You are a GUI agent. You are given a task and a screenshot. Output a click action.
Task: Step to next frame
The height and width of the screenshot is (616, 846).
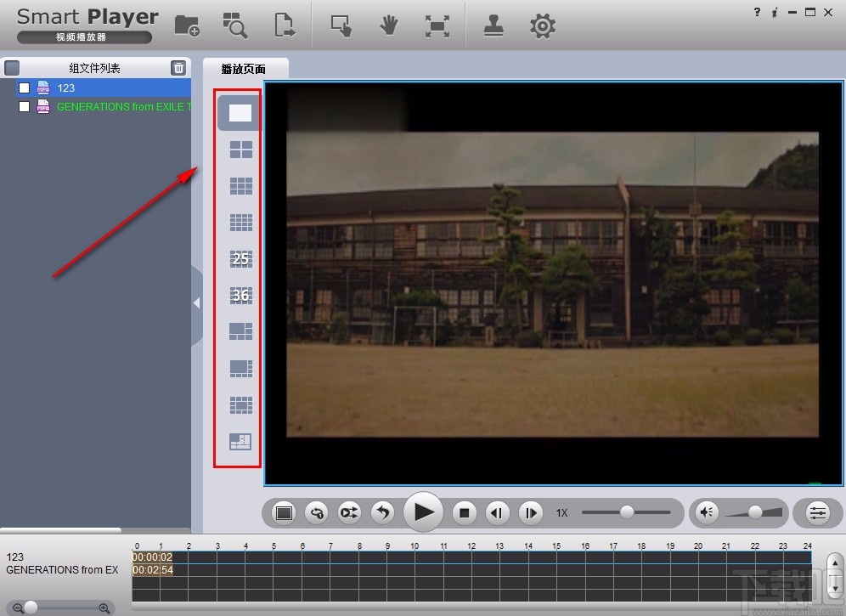(x=530, y=512)
